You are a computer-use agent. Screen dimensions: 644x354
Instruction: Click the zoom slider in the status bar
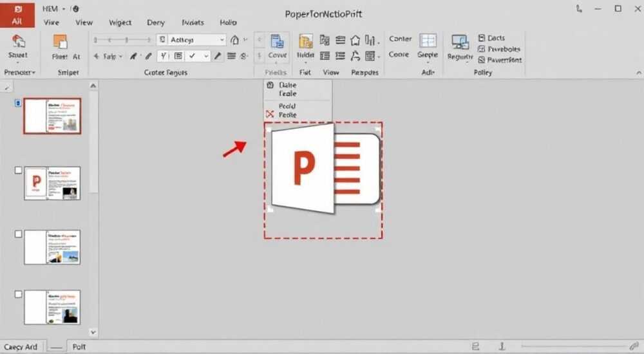coord(573,346)
